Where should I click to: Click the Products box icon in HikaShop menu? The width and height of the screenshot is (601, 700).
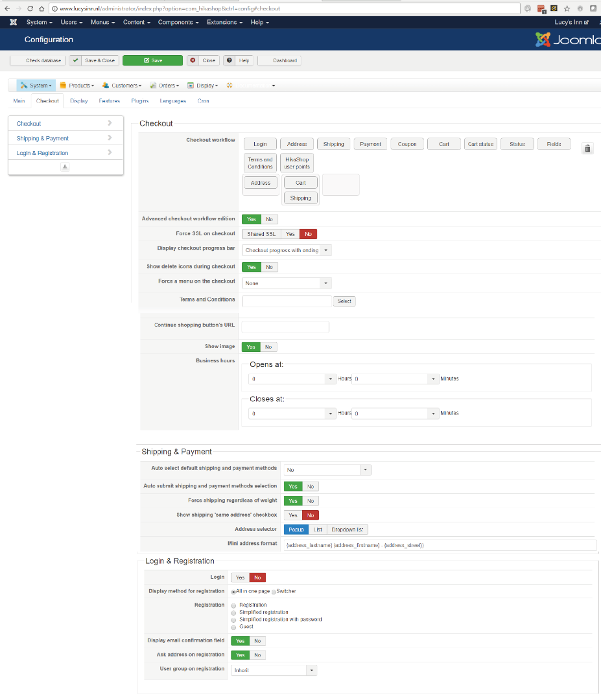click(63, 86)
